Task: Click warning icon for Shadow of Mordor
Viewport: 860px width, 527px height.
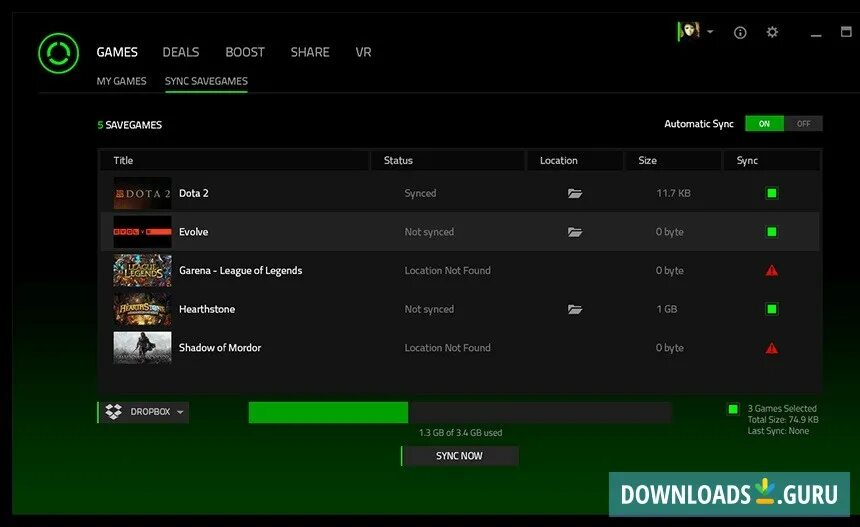Action: [772, 348]
